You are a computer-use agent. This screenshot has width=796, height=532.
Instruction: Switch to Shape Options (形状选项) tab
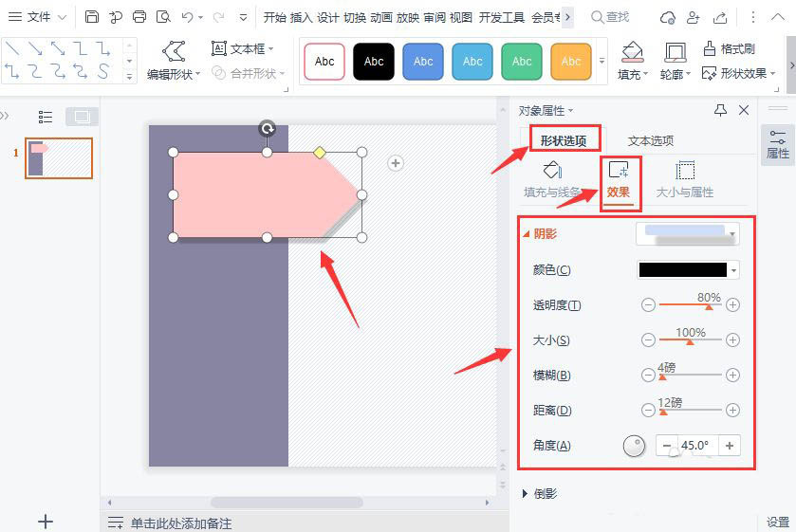tap(564, 140)
